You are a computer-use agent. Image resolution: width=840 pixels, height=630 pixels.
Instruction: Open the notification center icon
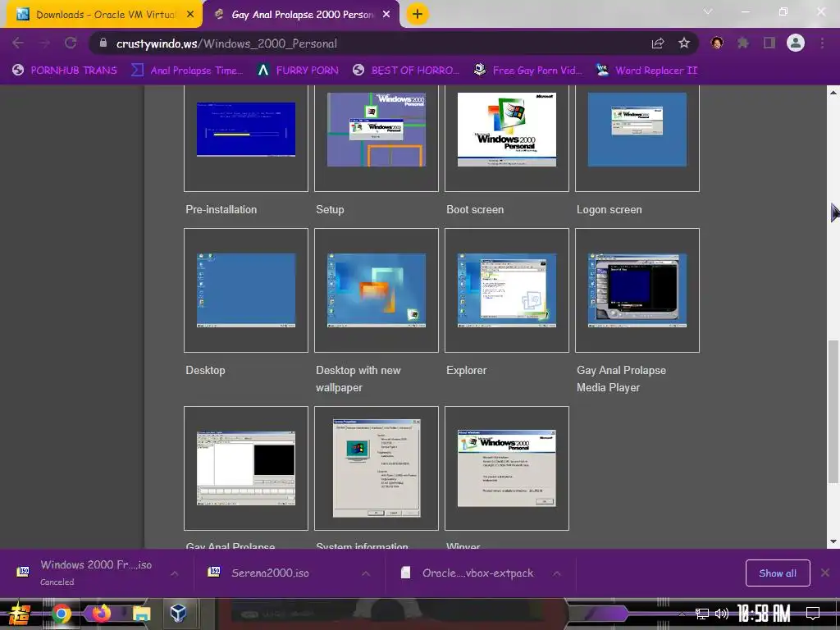point(813,614)
